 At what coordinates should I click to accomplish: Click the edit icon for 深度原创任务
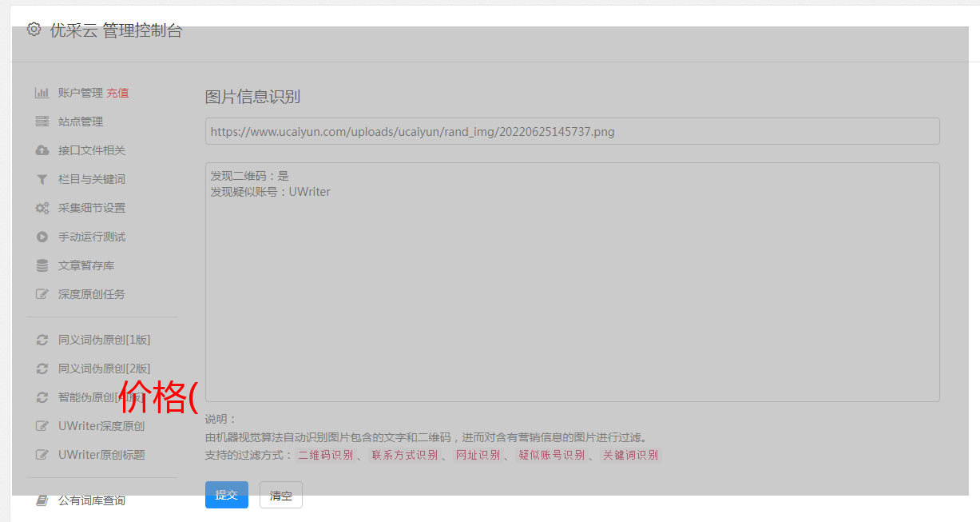coord(42,294)
